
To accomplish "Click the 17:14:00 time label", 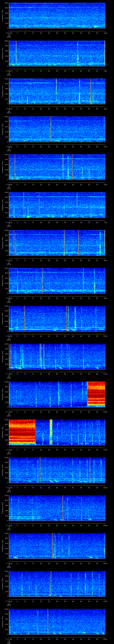I will tap(9, 525).
